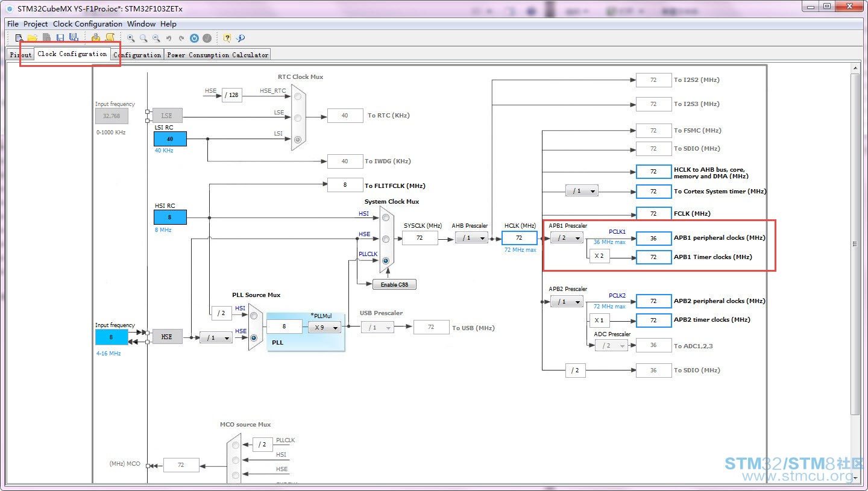Switch to the Power Consumption Calculator tab
The width and height of the screenshot is (868, 491).
(x=218, y=55)
